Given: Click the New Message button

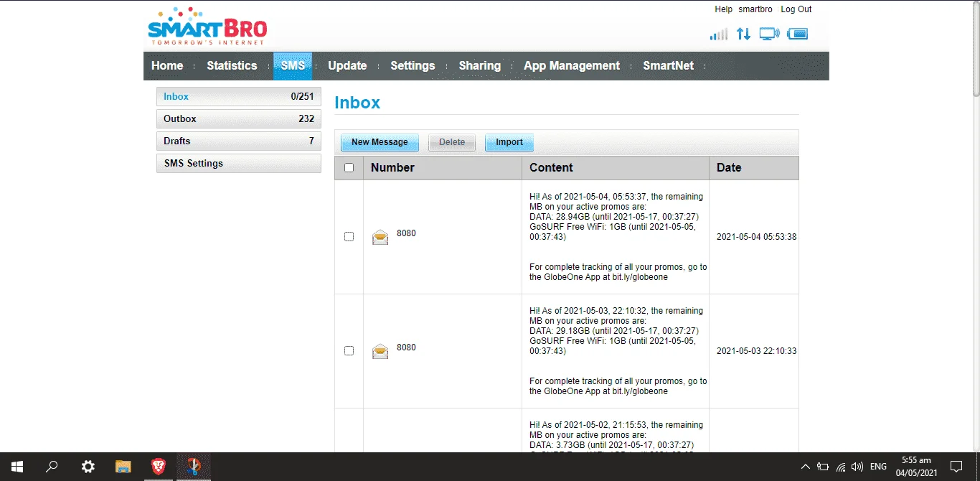Looking at the screenshot, I should coord(380,142).
